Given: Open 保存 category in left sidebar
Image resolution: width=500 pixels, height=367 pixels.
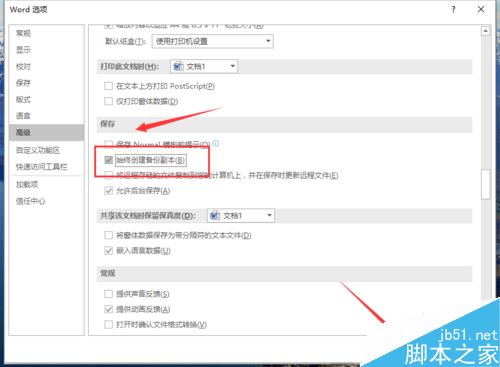Looking at the screenshot, I should (23, 83).
